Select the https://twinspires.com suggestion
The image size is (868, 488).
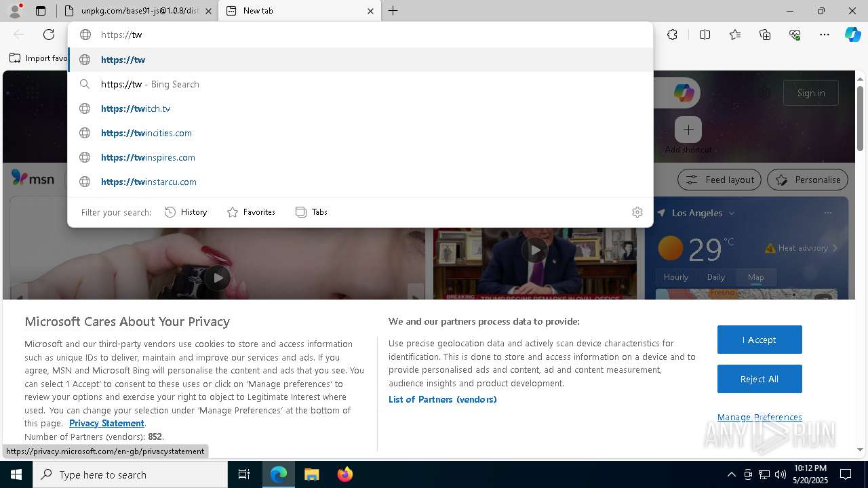click(x=359, y=157)
